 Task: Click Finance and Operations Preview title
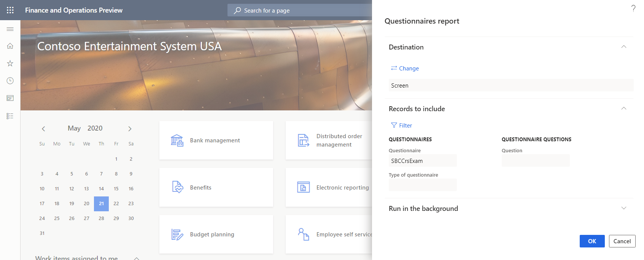(74, 10)
